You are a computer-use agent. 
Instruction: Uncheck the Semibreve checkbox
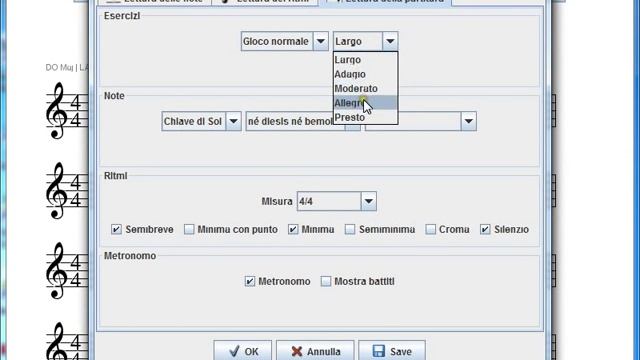116,229
